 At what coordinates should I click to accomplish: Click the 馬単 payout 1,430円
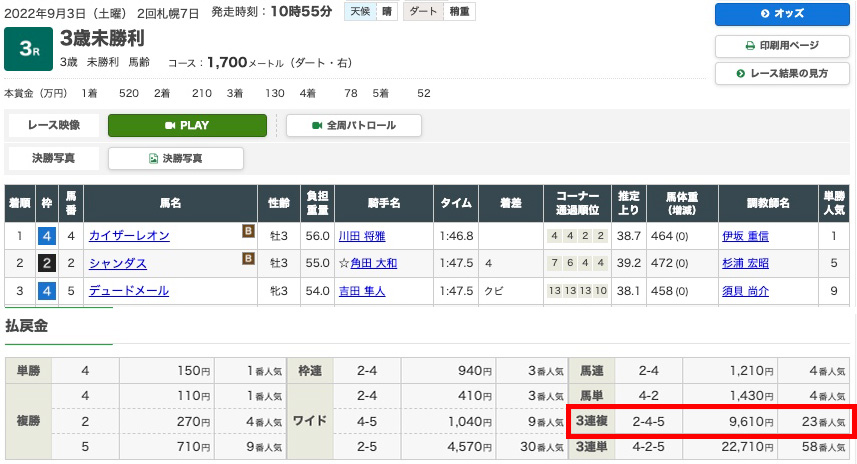pyautogui.click(x=752, y=395)
